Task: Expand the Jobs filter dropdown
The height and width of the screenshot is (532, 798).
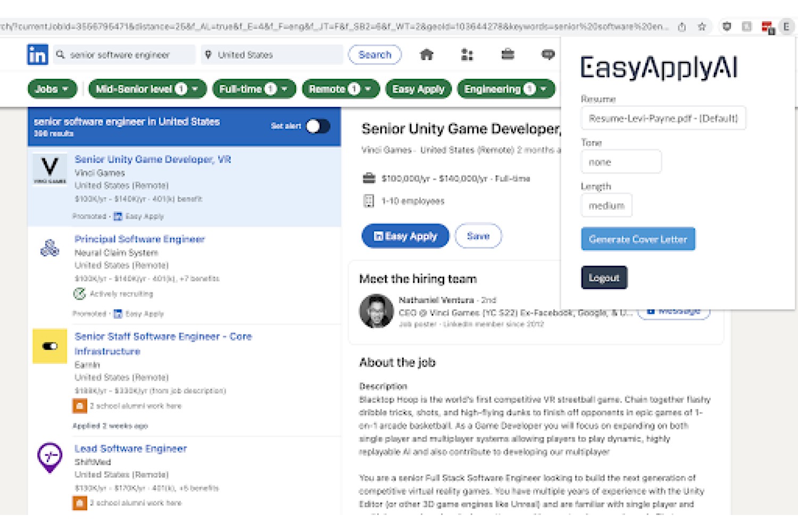Action: point(52,89)
